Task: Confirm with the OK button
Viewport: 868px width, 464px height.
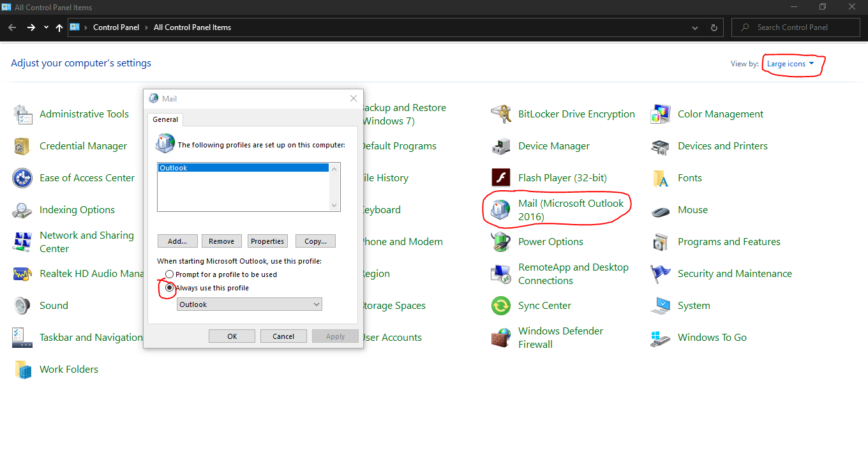Action: 232,336
